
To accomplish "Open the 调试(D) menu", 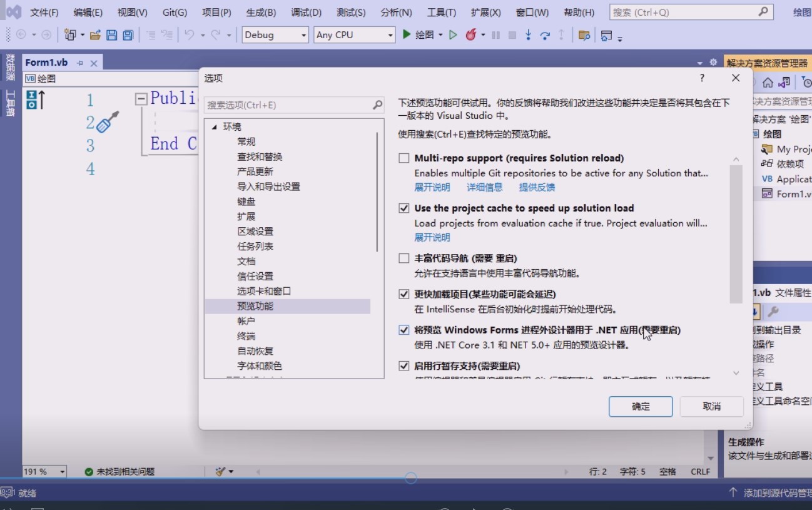I will click(307, 13).
